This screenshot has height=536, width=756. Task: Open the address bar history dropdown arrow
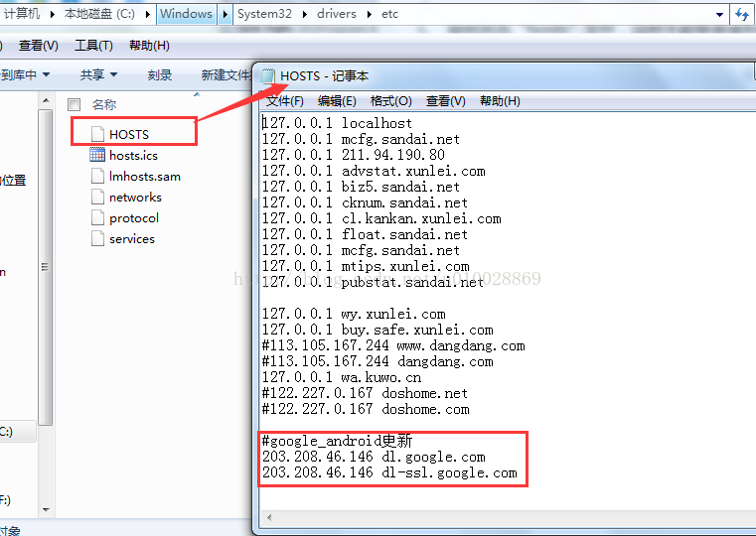(x=719, y=15)
